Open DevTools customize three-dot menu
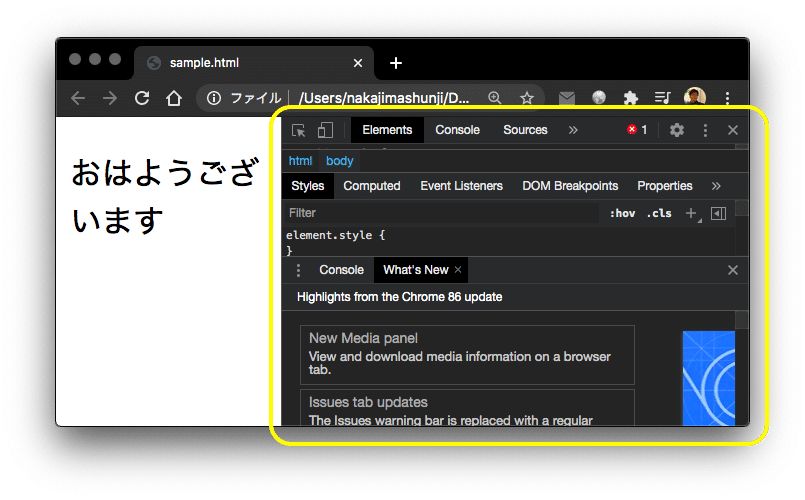805x500 pixels. click(705, 130)
